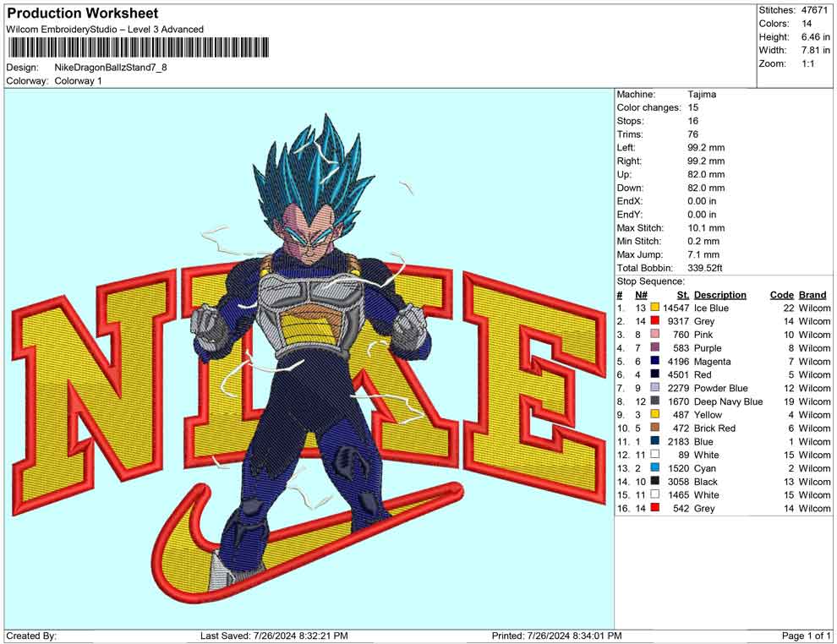
Task: Click the '3058' stitch count for Black
Action: tap(678, 481)
